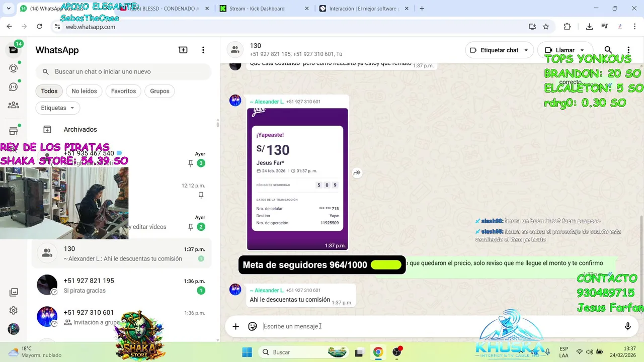Open the Yape payment receipt image
Screen dimensions: 644x362
[x=297, y=179]
